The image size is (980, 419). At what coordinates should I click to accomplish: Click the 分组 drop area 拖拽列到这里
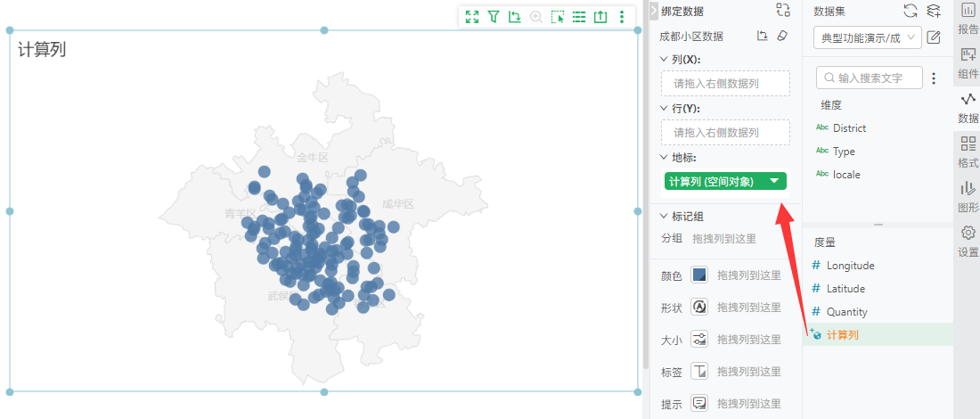[723, 238]
